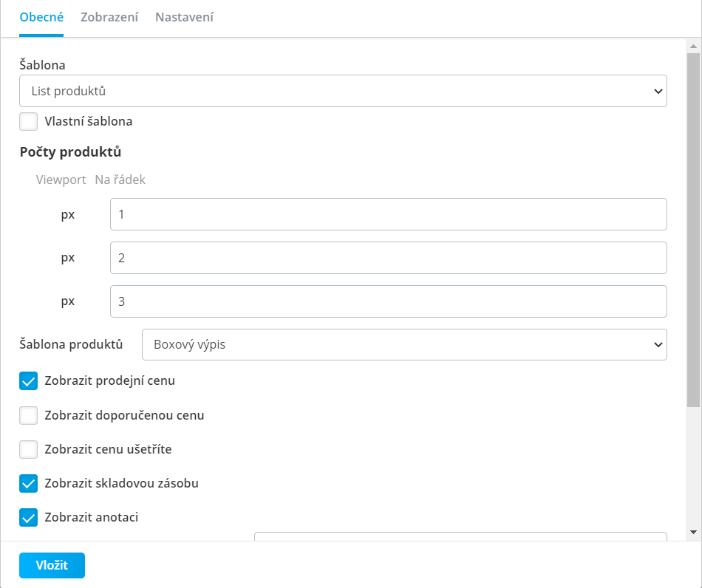
Task: Click the scrollbar up arrow
Action: (x=693, y=46)
